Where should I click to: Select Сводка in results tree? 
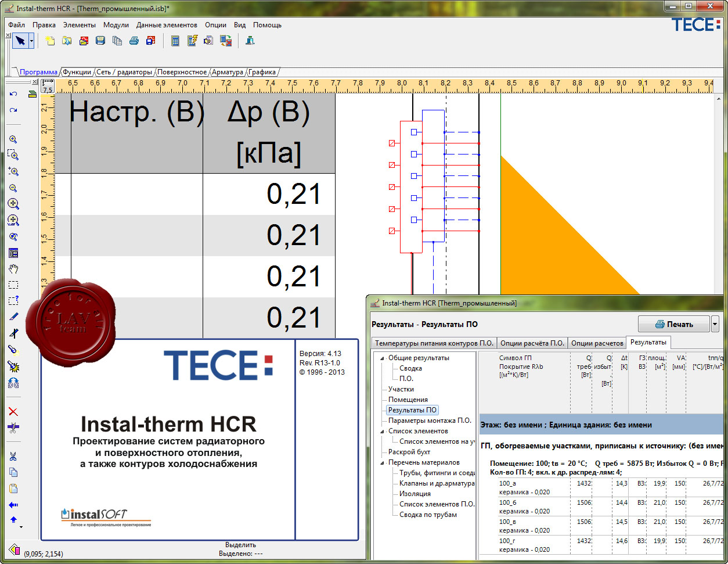pos(410,368)
